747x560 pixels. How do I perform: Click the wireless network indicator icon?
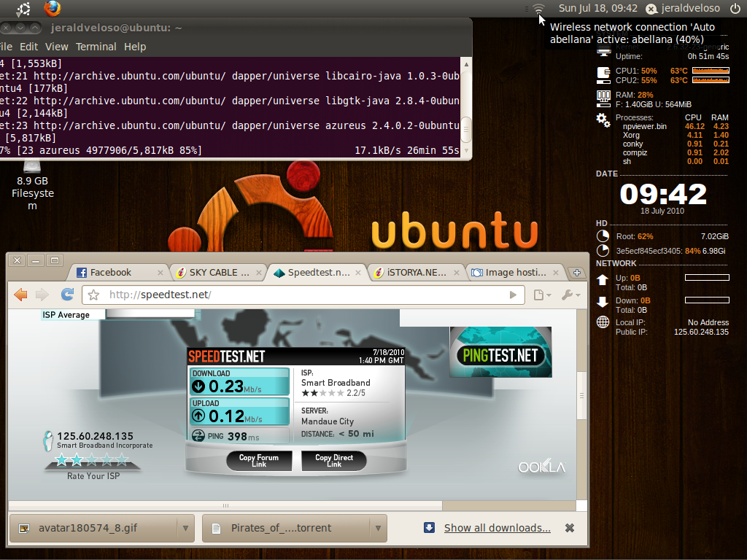coord(539,9)
